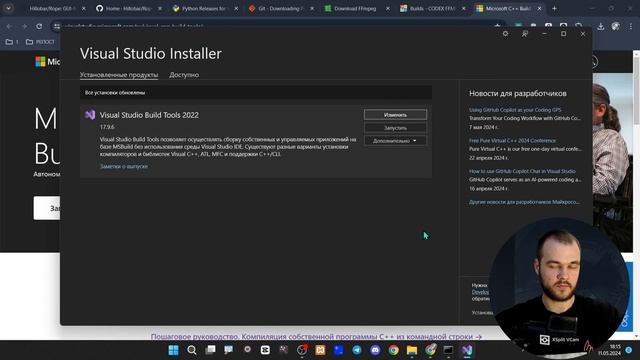This screenshot has width=640, height=360.
Task: Open the bookmarks folder labeled 1
Action: coord(12,42)
